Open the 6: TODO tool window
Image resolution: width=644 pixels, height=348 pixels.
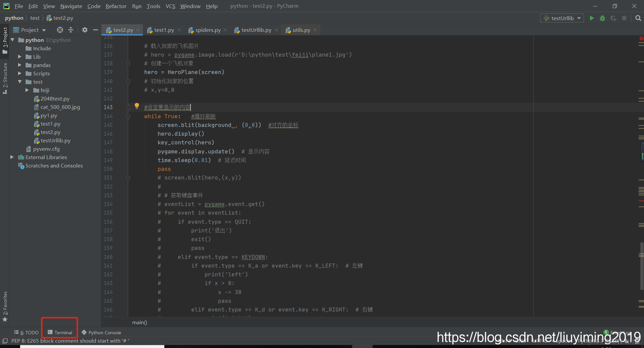26,333
